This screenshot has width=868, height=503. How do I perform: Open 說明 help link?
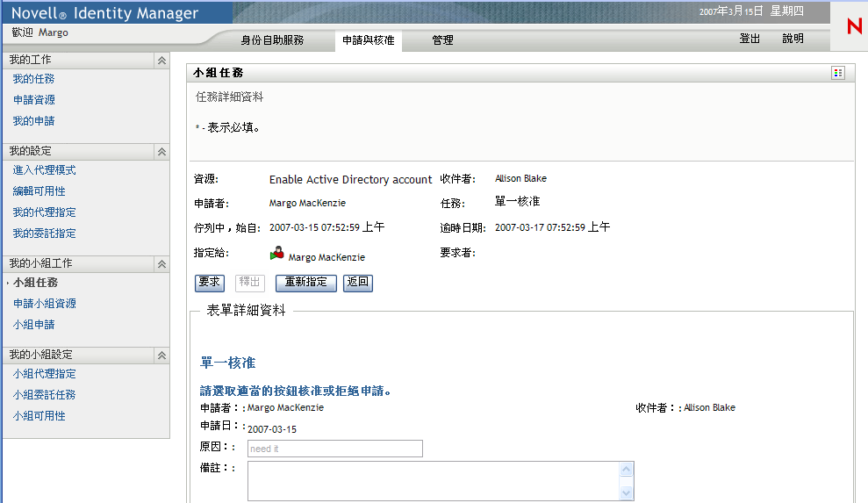(793, 39)
